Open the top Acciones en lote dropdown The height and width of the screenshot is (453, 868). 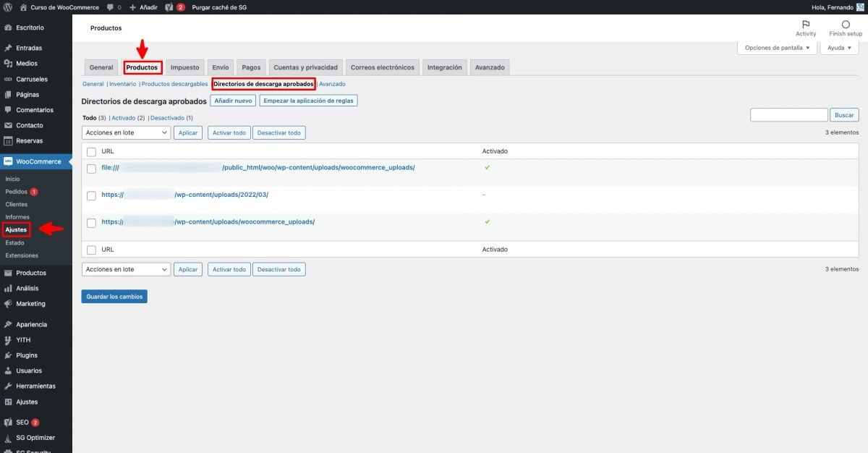(126, 133)
